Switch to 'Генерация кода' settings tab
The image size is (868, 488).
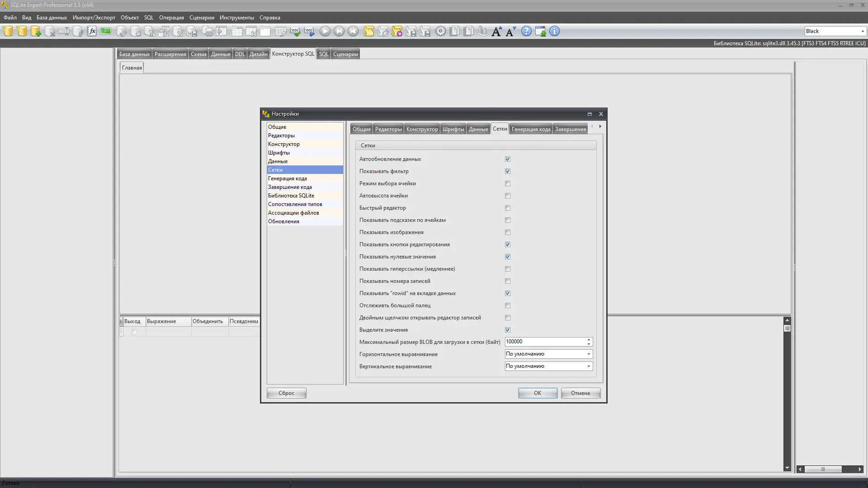pyautogui.click(x=531, y=129)
